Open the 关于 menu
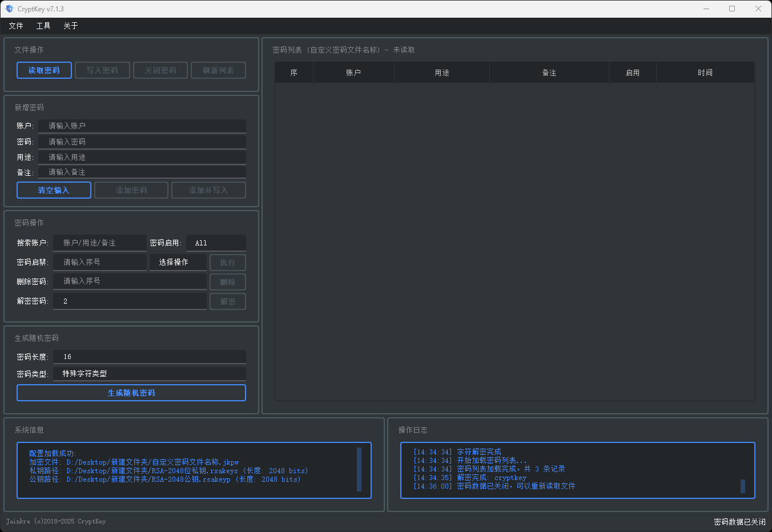772x532 pixels. [x=71, y=26]
